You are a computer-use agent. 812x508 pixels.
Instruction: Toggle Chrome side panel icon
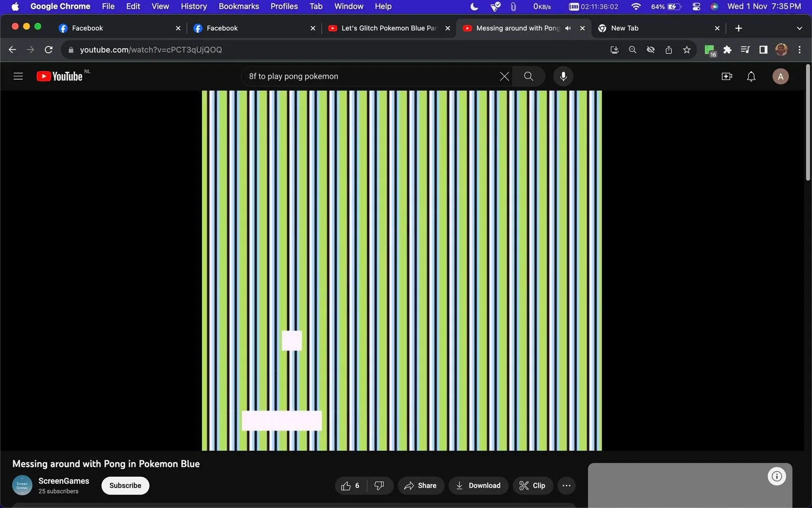point(763,50)
